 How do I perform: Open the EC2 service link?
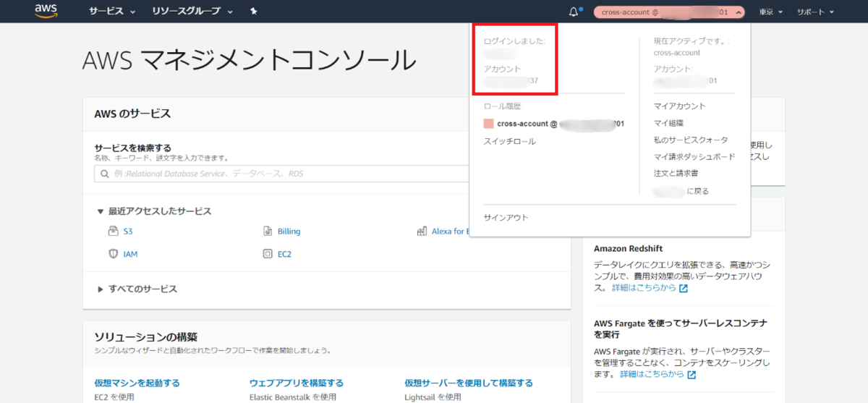pos(284,254)
